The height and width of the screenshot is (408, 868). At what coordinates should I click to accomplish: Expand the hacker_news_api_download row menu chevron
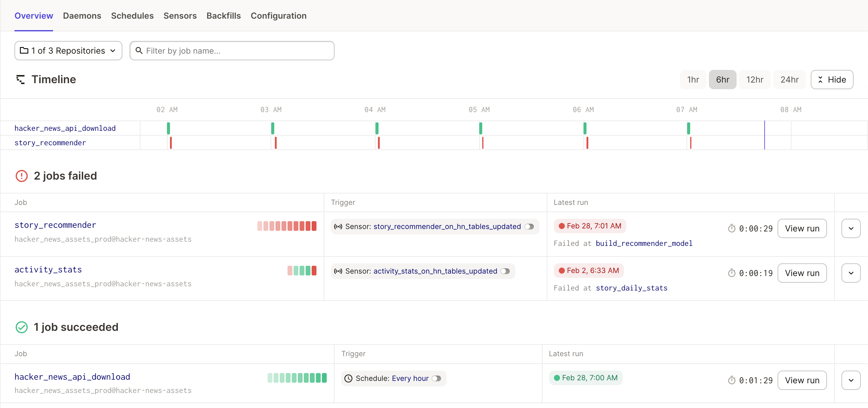(851, 380)
